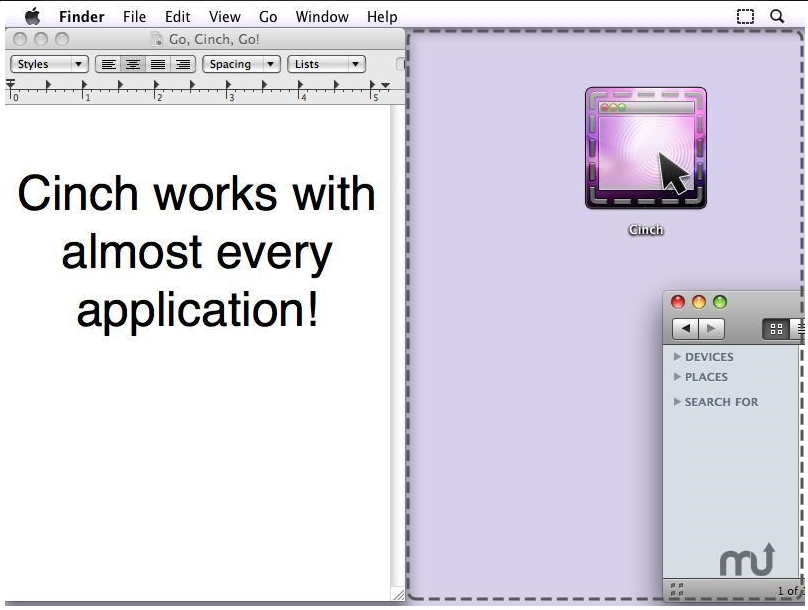
Task: Click the text 'Cinch works with'
Action: pos(196,194)
